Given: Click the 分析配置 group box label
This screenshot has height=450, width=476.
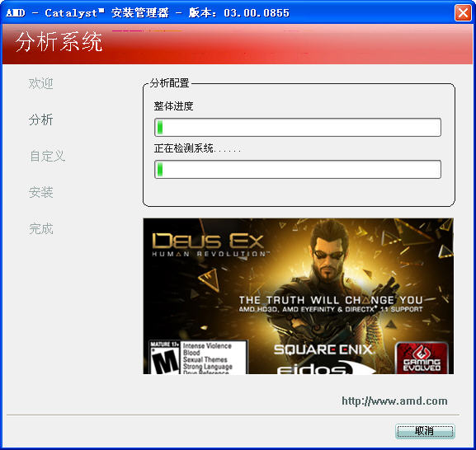Looking at the screenshot, I should tap(170, 82).
